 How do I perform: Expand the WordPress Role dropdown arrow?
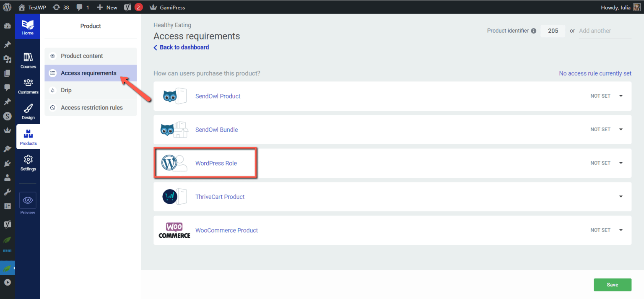[x=621, y=163]
